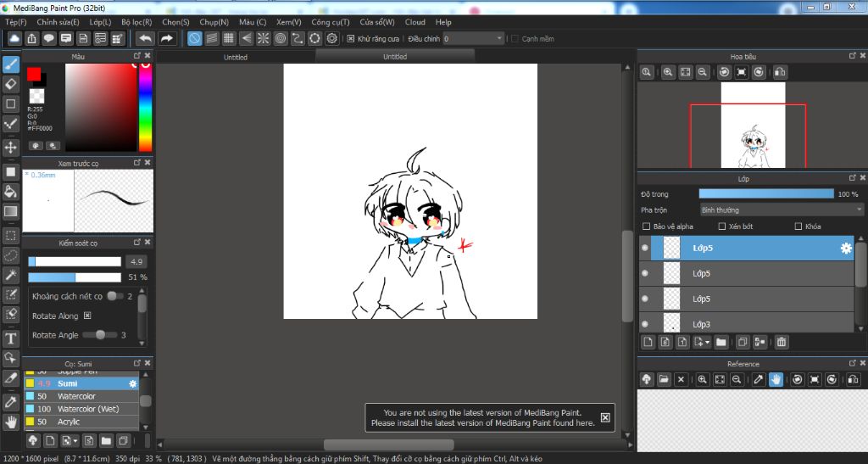The height and width of the screenshot is (464, 868).
Task: Toggle visibility of the Lớp3 layer
Action: 645,324
